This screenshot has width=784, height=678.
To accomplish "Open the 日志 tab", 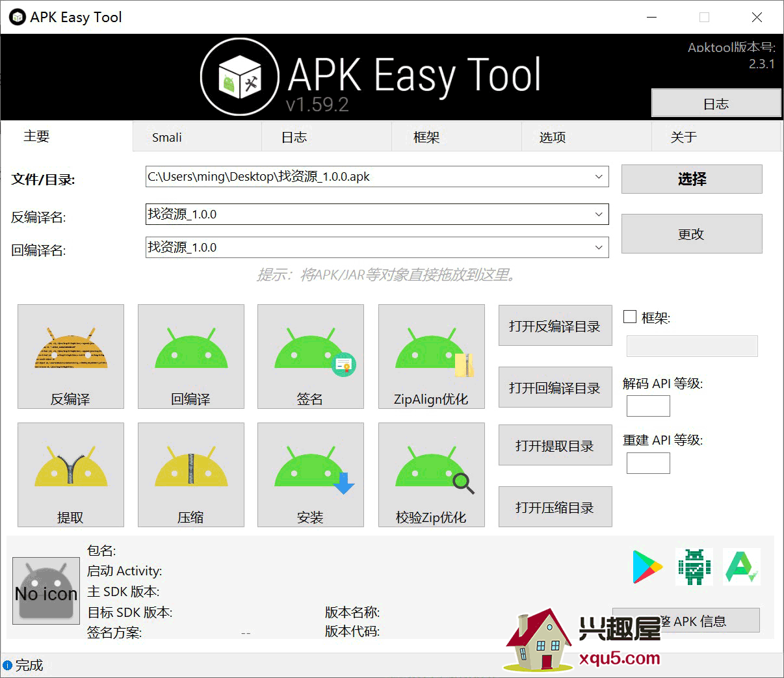I will click(x=327, y=137).
